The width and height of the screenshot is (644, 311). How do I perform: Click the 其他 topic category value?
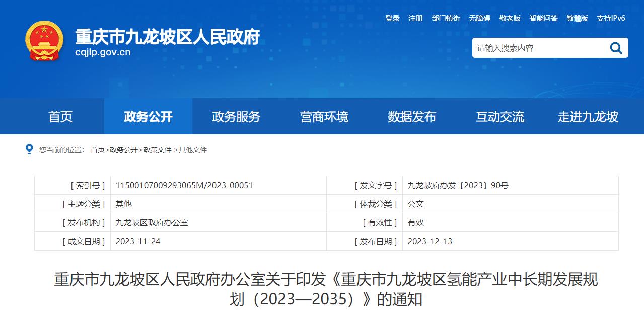click(x=123, y=204)
